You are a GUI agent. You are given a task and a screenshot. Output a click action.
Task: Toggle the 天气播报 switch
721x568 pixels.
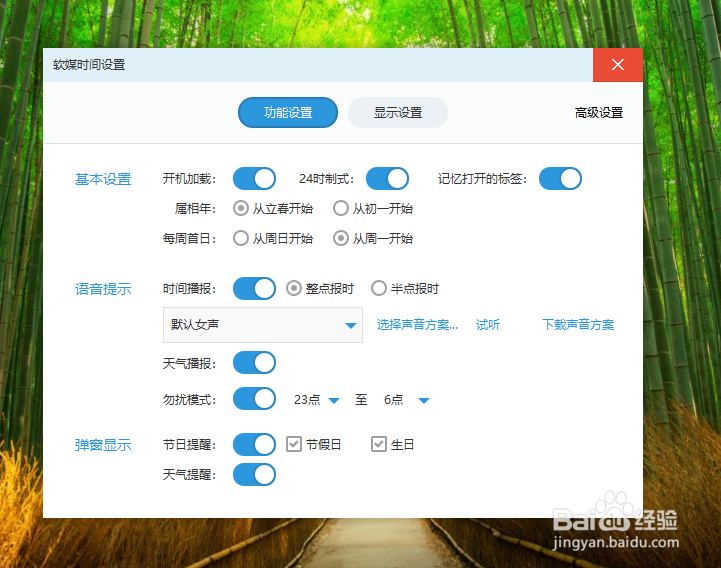click(254, 363)
